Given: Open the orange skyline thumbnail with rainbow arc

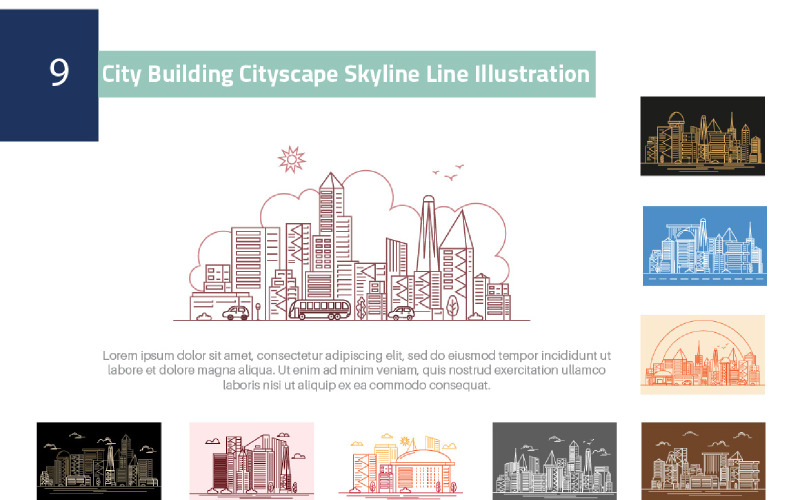Looking at the screenshot, I should 703,355.
